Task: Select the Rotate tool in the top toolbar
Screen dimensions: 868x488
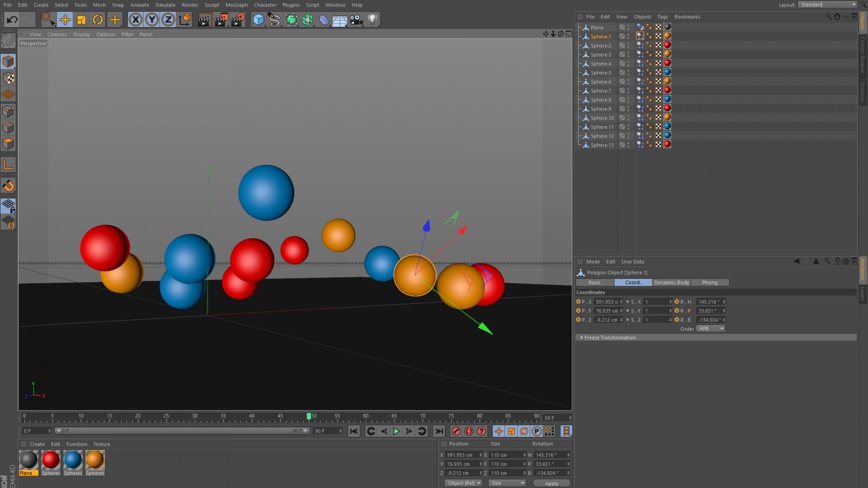Action: [98, 20]
